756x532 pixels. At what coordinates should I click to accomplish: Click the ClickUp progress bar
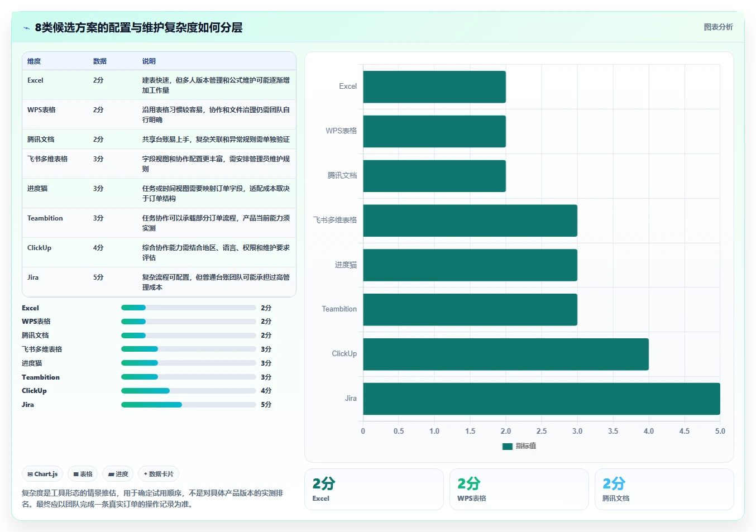pyautogui.click(x=188, y=391)
